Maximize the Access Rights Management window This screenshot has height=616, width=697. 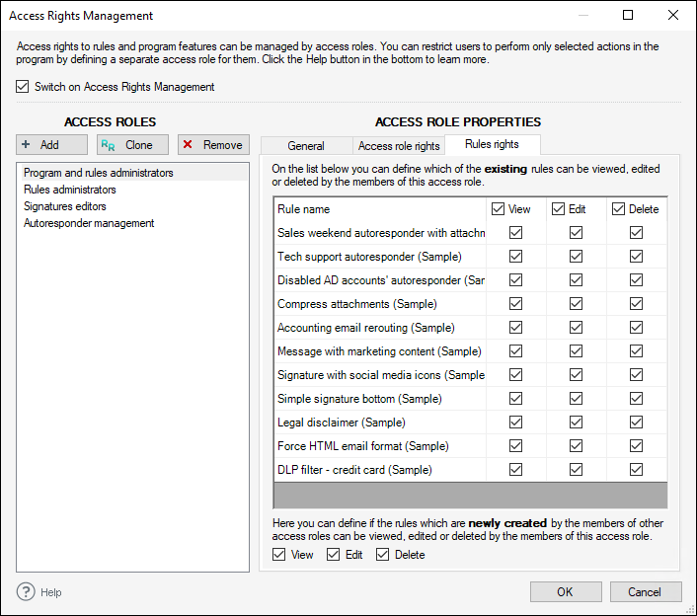(x=628, y=15)
